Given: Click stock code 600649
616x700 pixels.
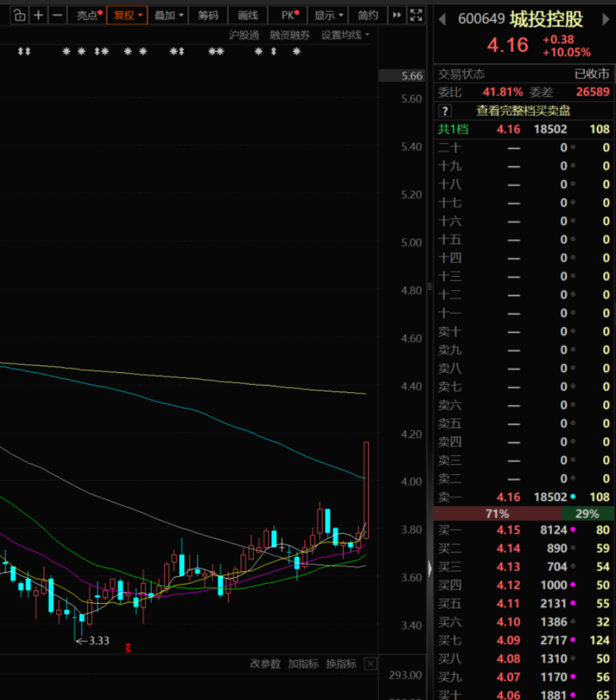Looking at the screenshot, I should (481, 19).
